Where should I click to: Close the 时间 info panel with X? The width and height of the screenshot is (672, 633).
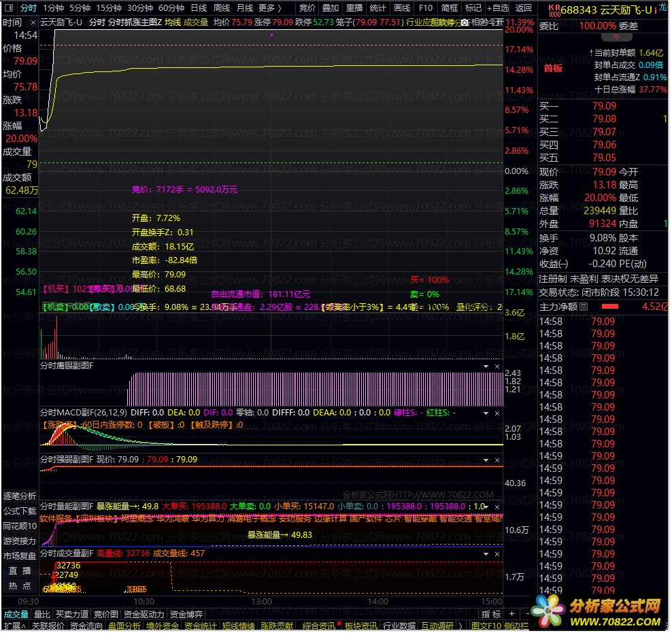pyautogui.click(x=33, y=22)
